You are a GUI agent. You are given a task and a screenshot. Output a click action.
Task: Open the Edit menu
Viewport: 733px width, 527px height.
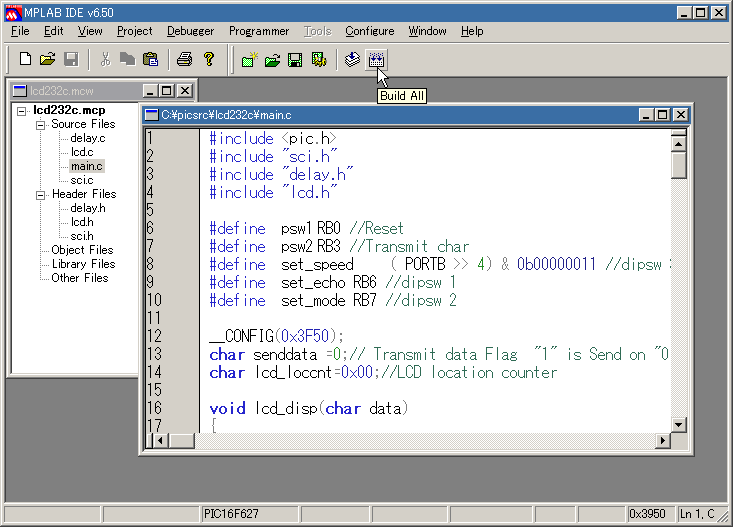coord(53,31)
